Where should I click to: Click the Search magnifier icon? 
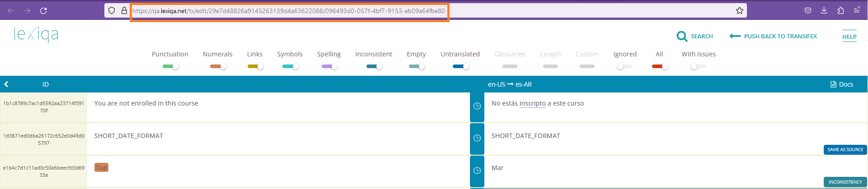(x=681, y=36)
